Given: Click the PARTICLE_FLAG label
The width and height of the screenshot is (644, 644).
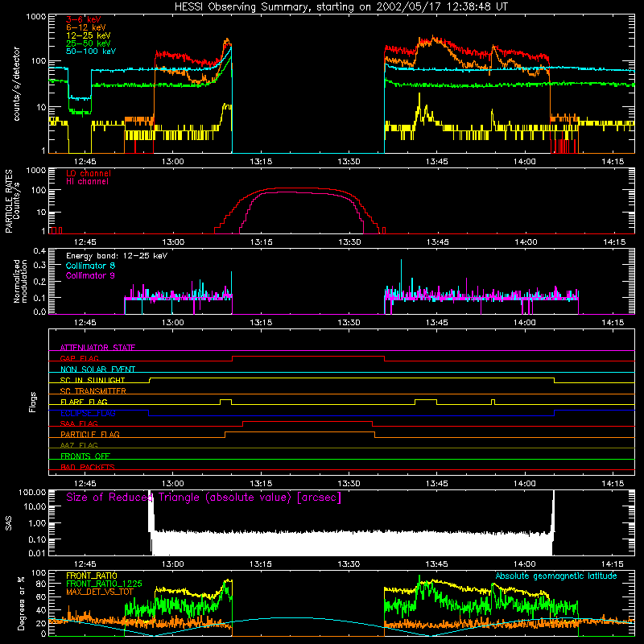Looking at the screenshot, I should pyautogui.click(x=90, y=434).
